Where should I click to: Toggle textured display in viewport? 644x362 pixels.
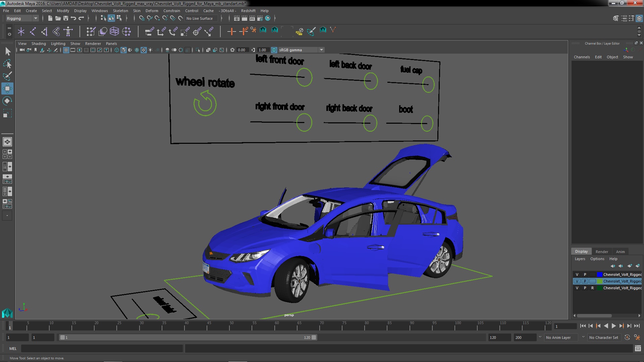144,50
